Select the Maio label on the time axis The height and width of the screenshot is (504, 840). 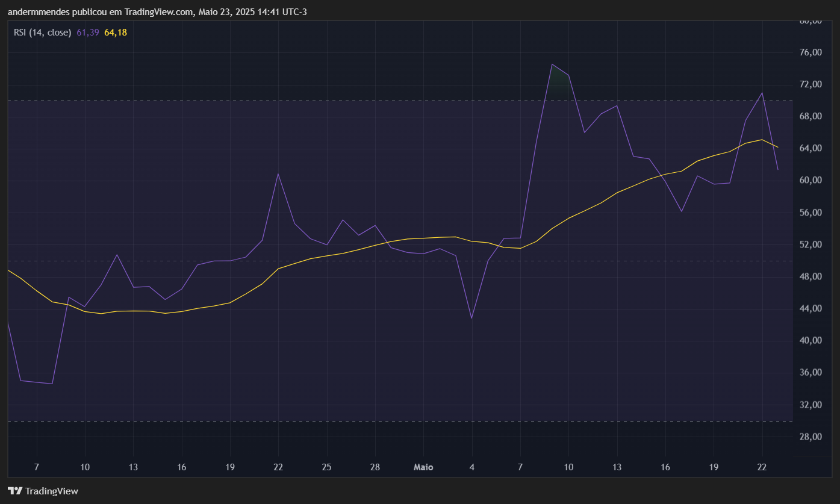point(423,467)
